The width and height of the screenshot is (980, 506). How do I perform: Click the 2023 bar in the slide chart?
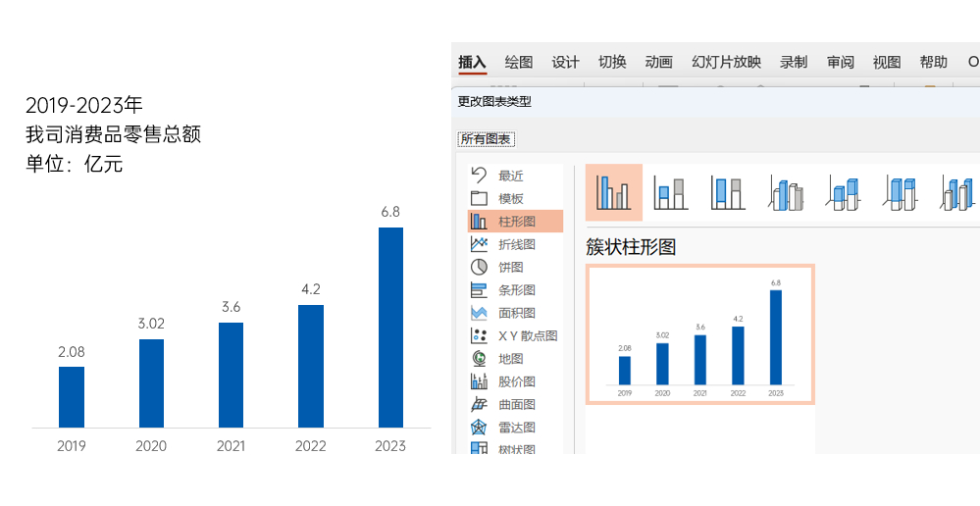click(390, 328)
